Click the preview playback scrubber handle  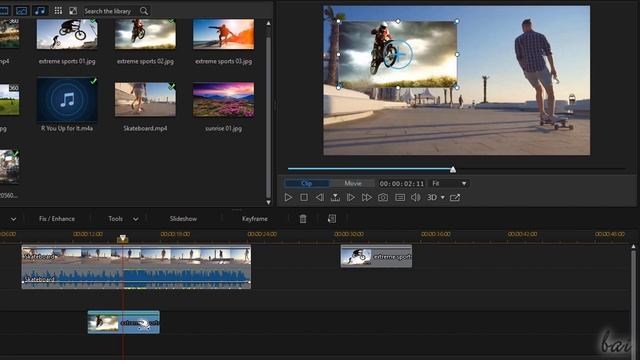pos(453,169)
